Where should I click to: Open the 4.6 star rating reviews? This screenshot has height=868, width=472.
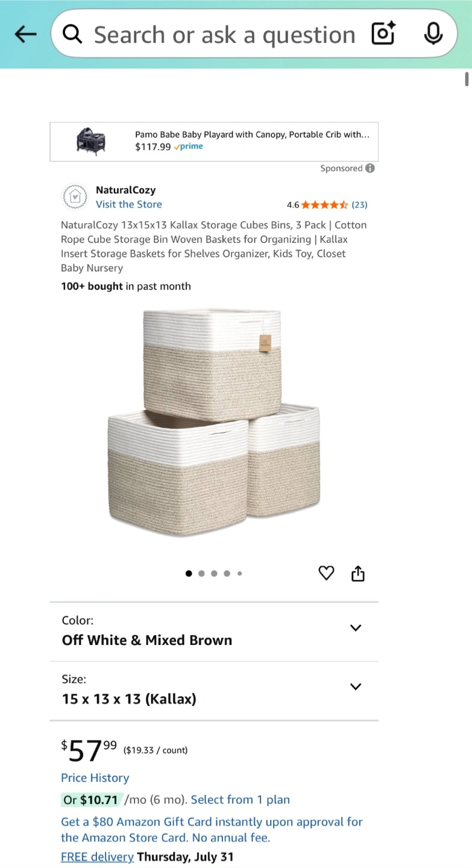(327, 205)
